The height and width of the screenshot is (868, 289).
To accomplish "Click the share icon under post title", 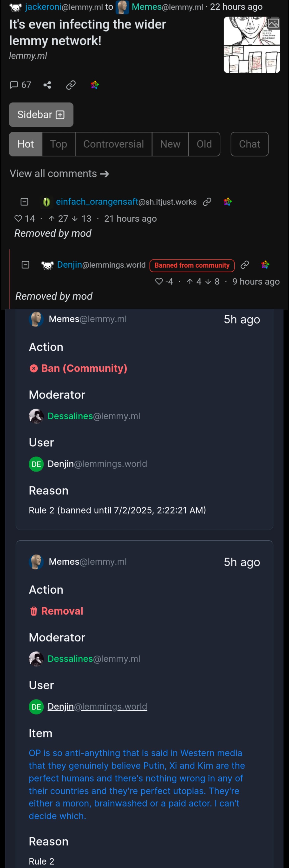I will 47,85.
